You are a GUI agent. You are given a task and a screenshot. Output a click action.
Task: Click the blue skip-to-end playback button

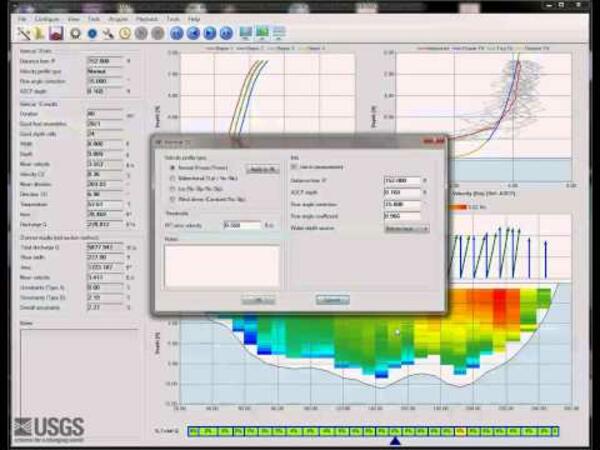tap(226, 33)
